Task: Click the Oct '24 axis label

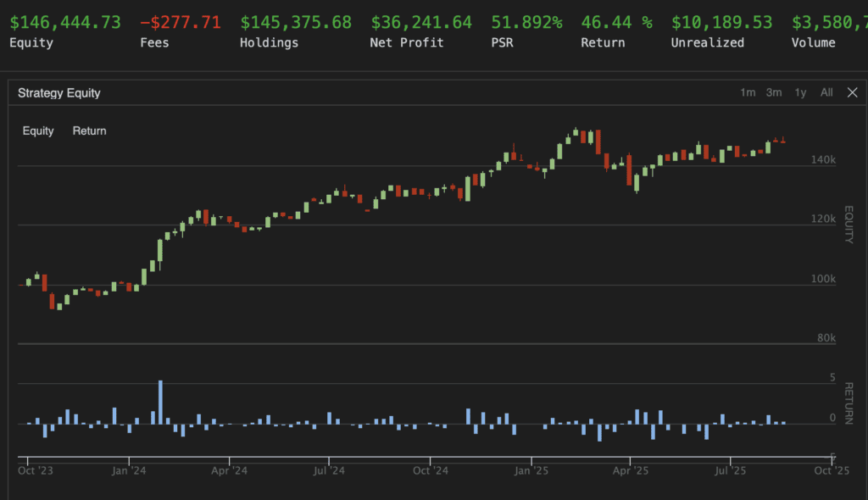Action: tap(430, 470)
